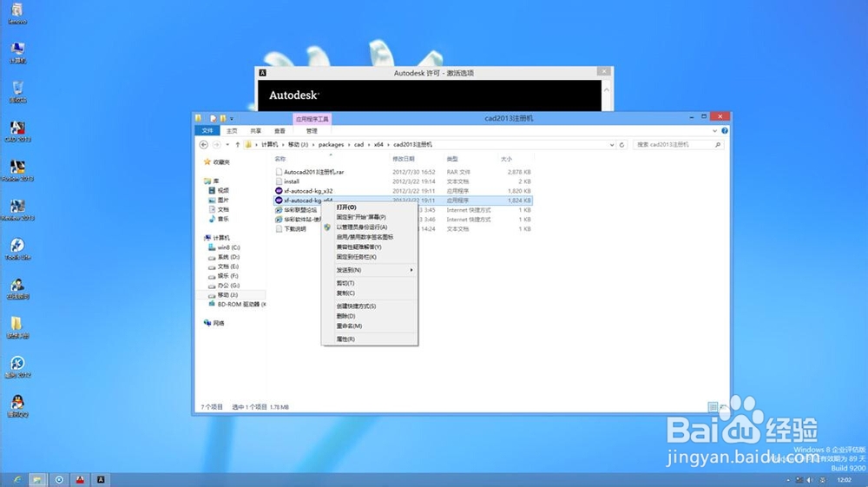The height and width of the screenshot is (487, 868).
Task: Open the QQ penguin desktop icon
Action: 17,405
